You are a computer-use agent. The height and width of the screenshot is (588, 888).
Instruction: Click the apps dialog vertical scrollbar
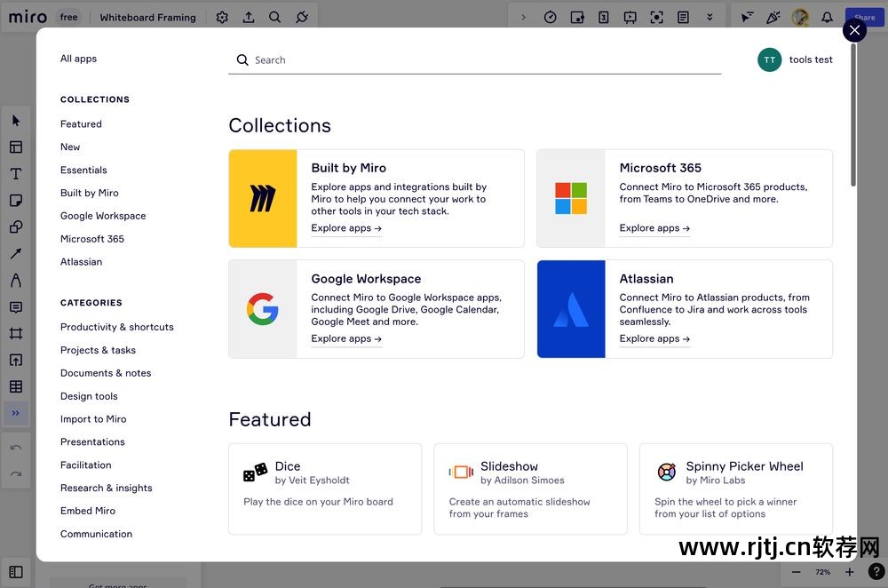point(853,115)
